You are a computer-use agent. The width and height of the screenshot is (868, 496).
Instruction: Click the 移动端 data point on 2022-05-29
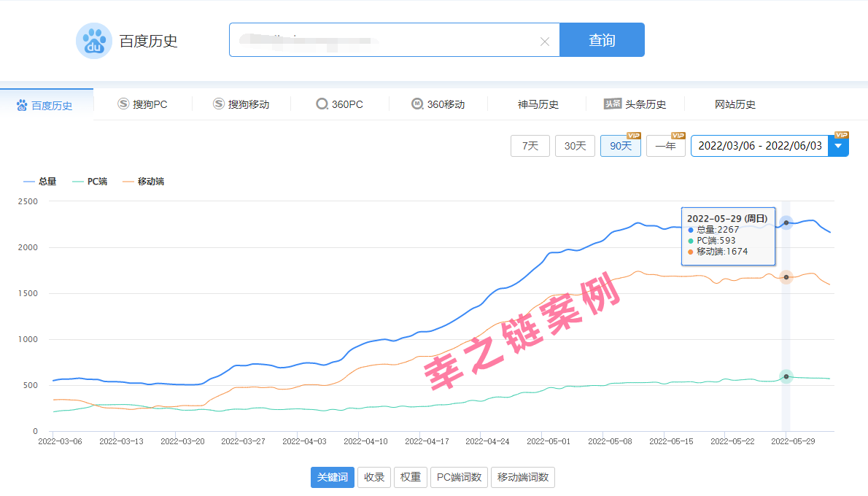pos(786,276)
